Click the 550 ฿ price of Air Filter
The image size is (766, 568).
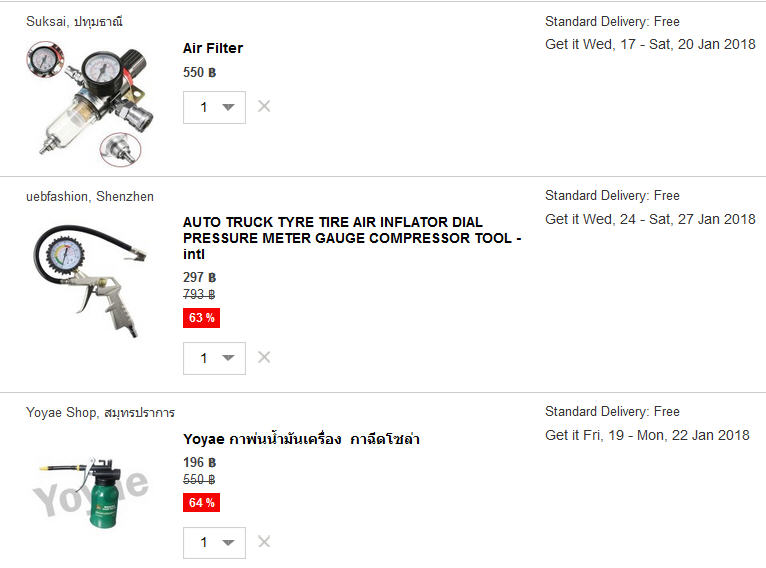click(x=199, y=72)
